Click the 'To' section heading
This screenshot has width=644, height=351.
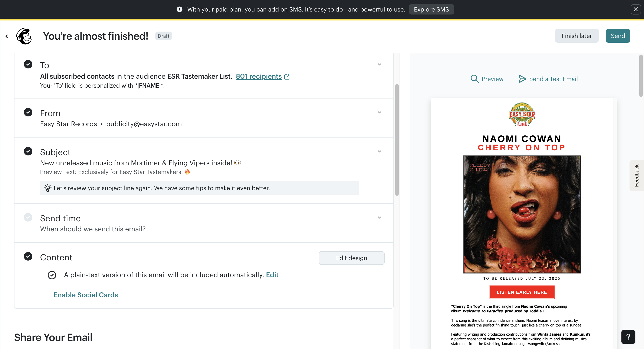point(45,65)
